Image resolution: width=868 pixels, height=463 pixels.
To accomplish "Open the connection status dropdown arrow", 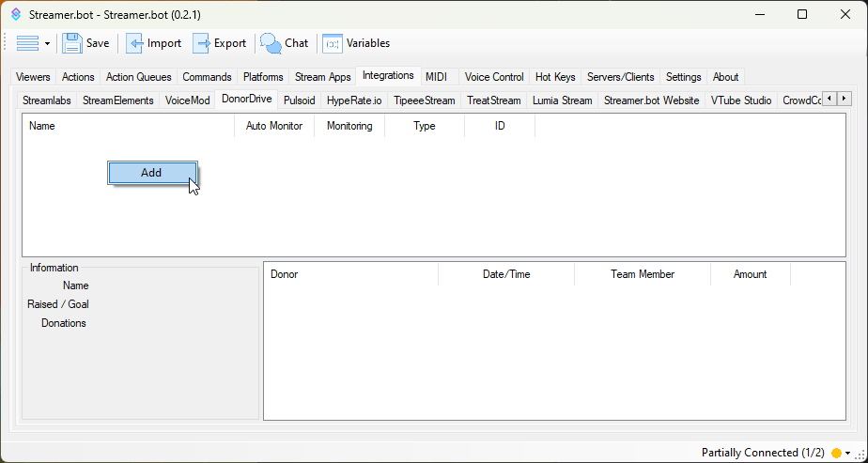I will (848, 453).
